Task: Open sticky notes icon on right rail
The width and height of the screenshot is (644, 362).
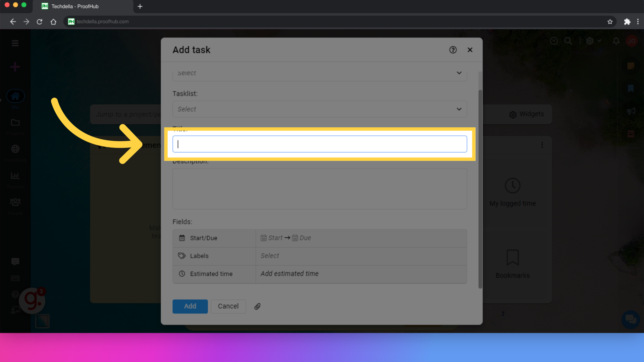Action: (631, 66)
